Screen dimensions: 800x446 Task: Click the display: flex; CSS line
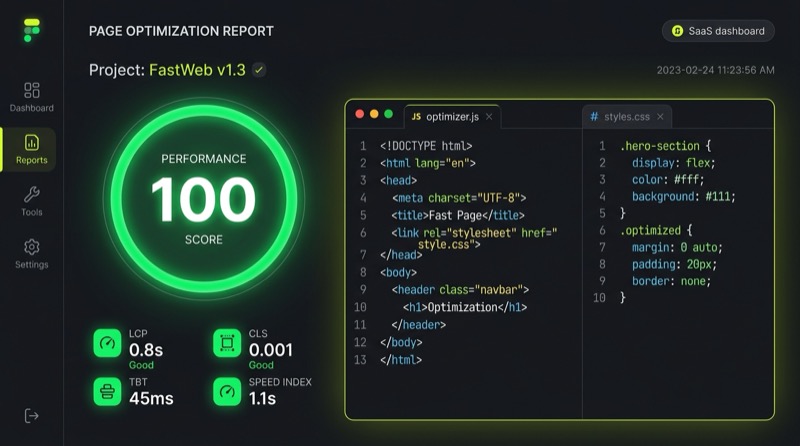(x=673, y=163)
